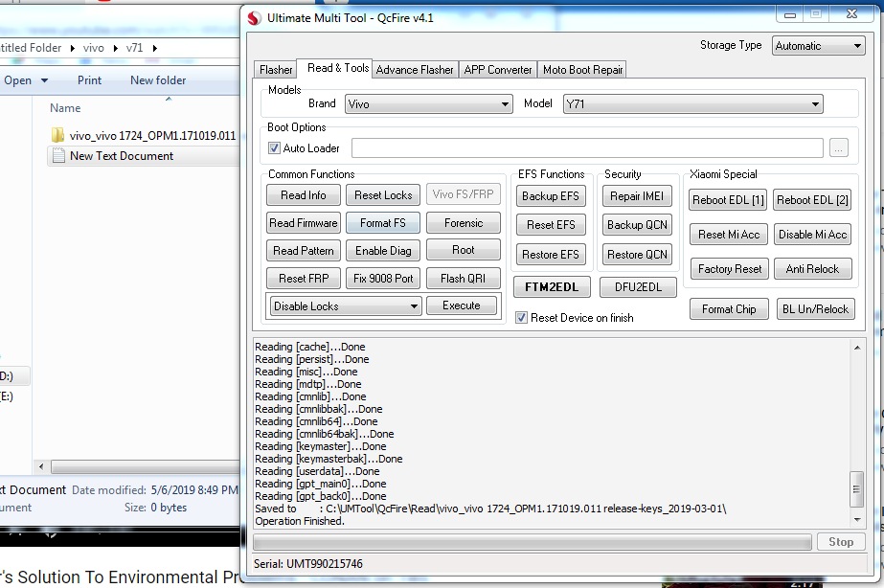Click the Repair IMEI button
884x588 pixels.
(637, 195)
